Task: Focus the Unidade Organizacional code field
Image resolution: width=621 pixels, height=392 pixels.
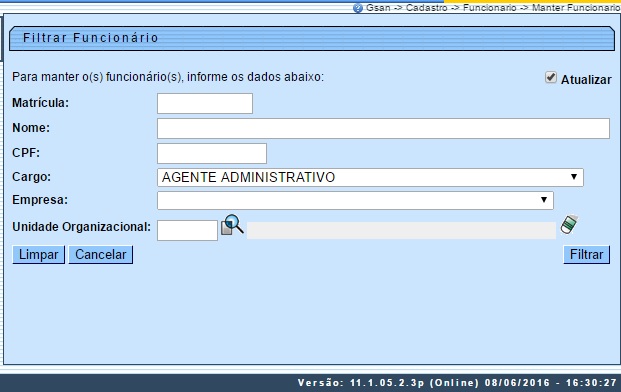Action: pos(187,230)
